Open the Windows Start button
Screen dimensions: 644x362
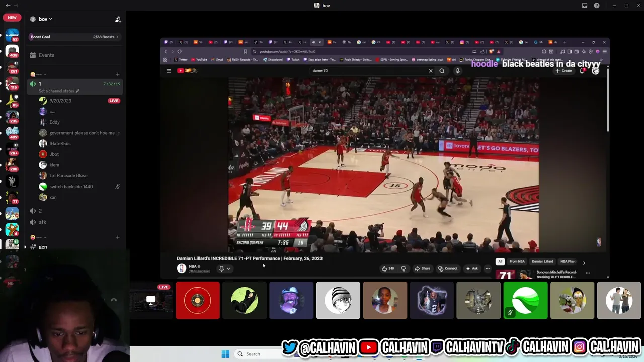point(225,354)
